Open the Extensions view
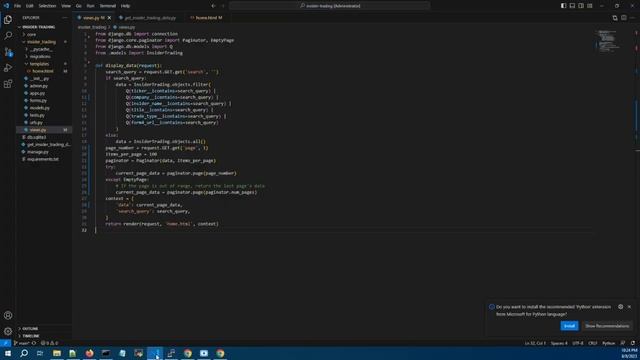 pyautogui.click(x=8, y=84)
